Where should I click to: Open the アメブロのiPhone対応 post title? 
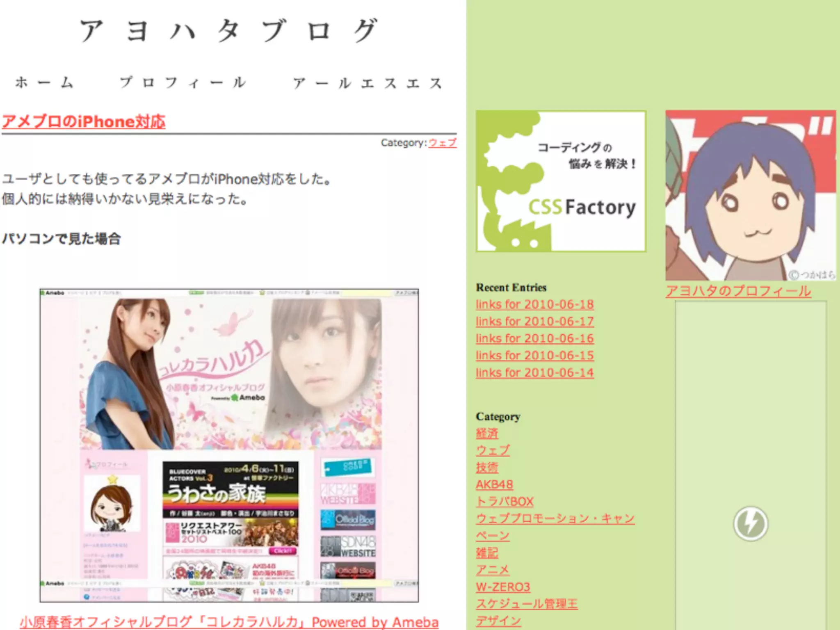84,122
